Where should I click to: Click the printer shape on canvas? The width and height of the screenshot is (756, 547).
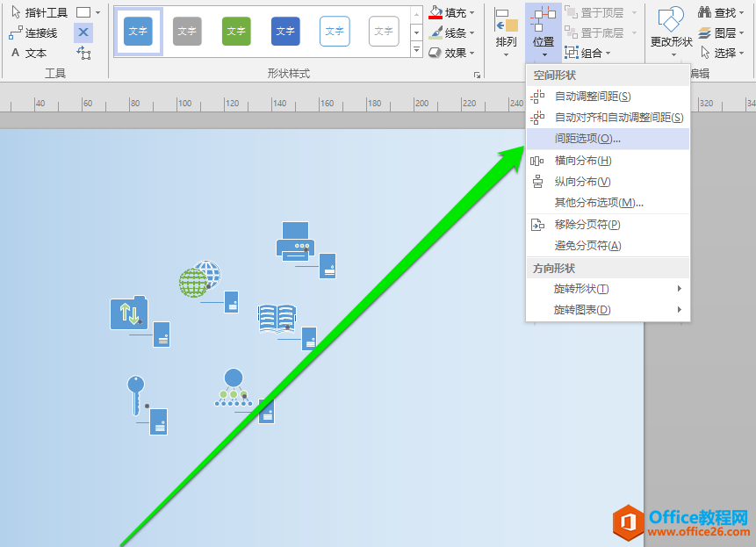click(294, 239)
